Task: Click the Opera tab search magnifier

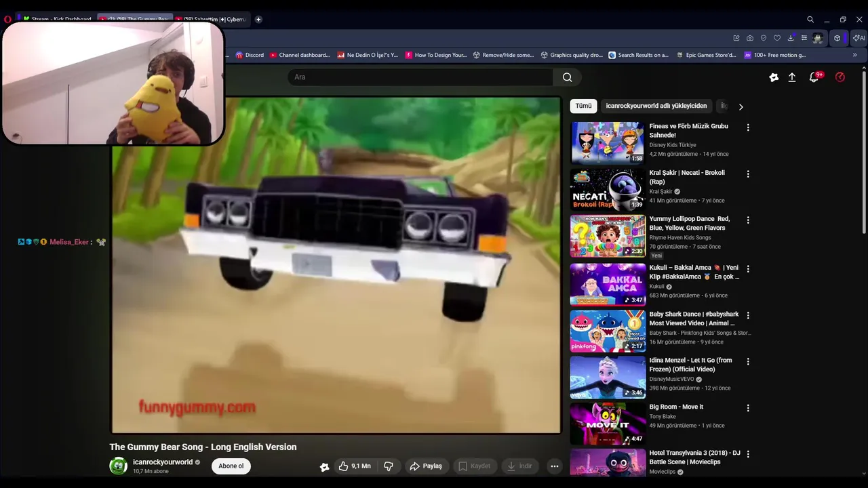Action: [810, 20]
